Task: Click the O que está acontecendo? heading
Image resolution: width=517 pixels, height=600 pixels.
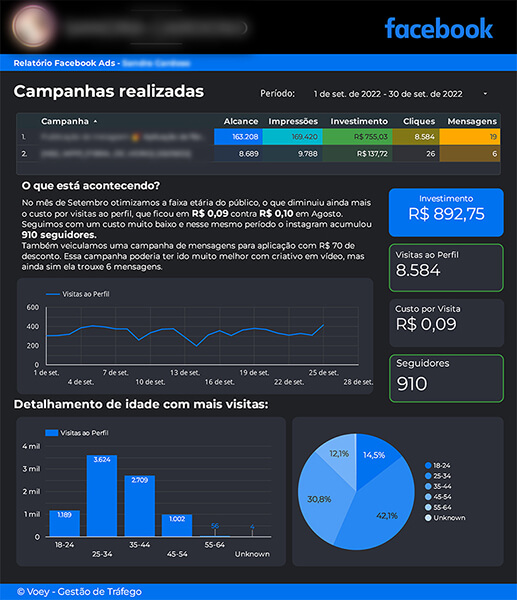Action: [91, 186]
